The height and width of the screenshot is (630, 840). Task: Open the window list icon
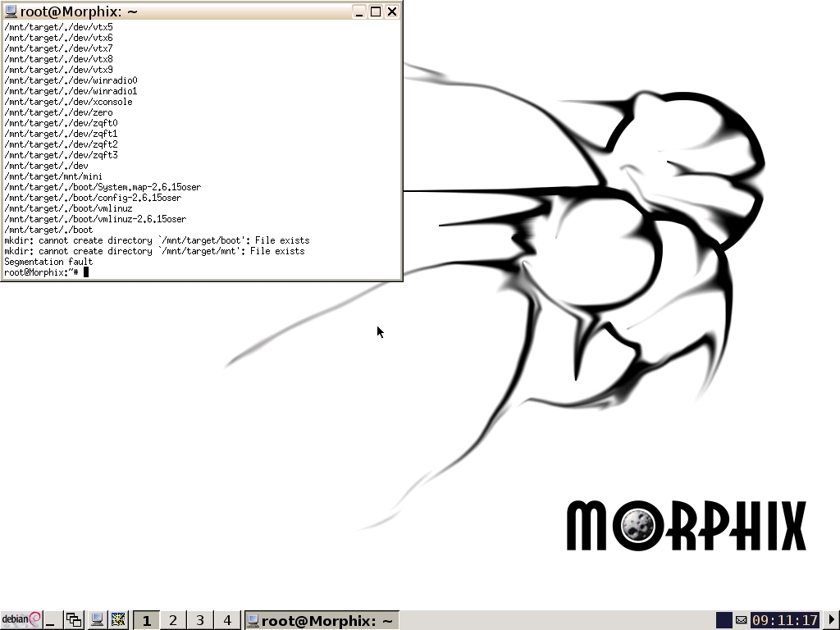(74, 620)
